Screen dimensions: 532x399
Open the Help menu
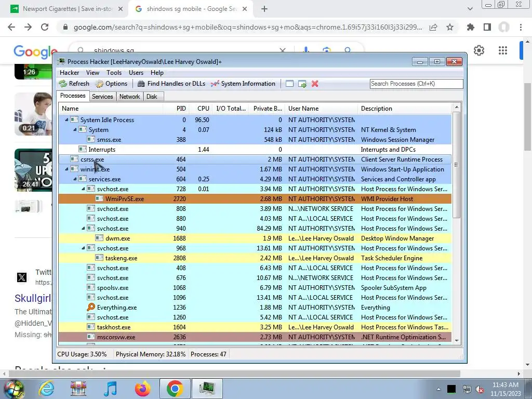click(157, 73)
